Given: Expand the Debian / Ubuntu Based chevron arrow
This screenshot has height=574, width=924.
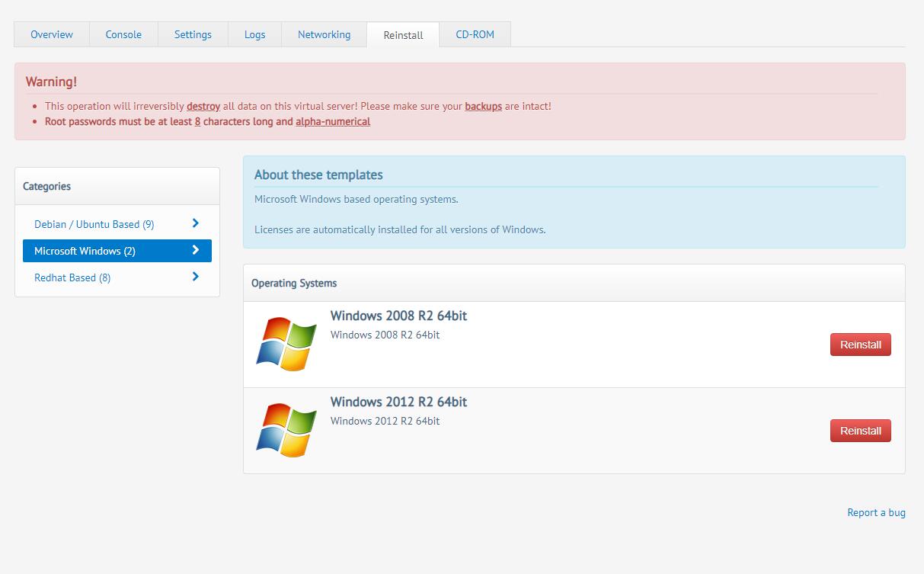Looking at the screenshot, I should pyautogui.click(x=196, y=223).
